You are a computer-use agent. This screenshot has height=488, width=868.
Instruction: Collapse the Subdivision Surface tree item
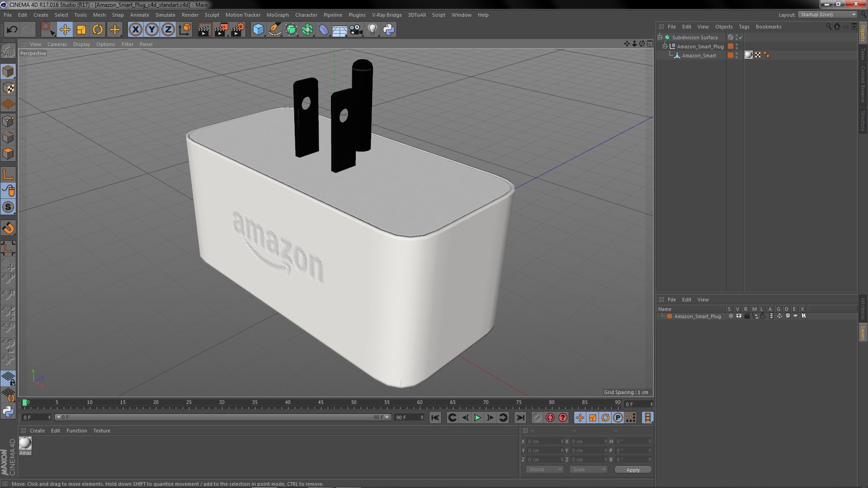tap(660, 37)
